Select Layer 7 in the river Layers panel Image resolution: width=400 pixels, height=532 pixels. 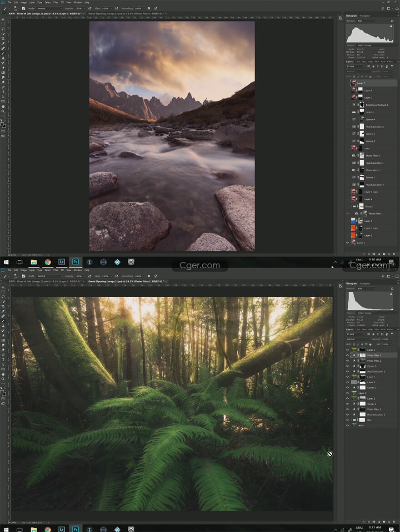(371, 83)
